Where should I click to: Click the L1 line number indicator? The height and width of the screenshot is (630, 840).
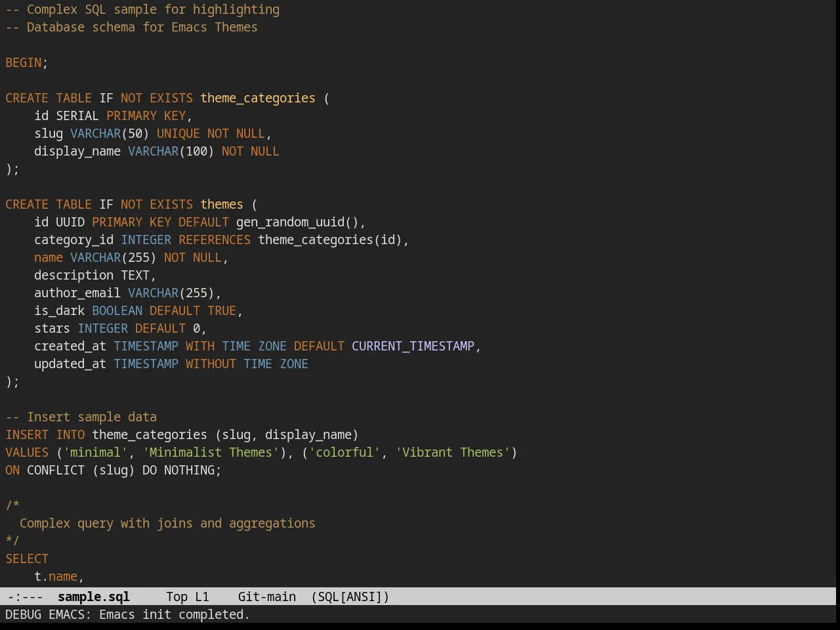202,597
